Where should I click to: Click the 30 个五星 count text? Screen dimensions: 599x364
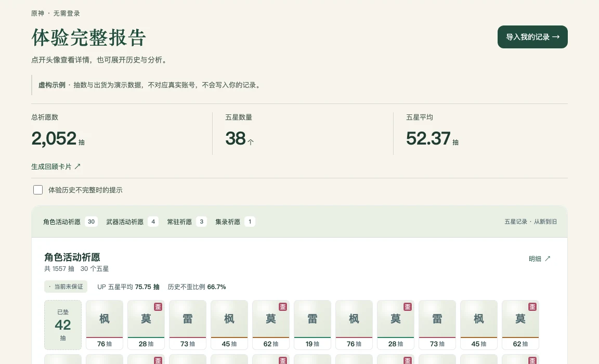(x=94, y=269)
